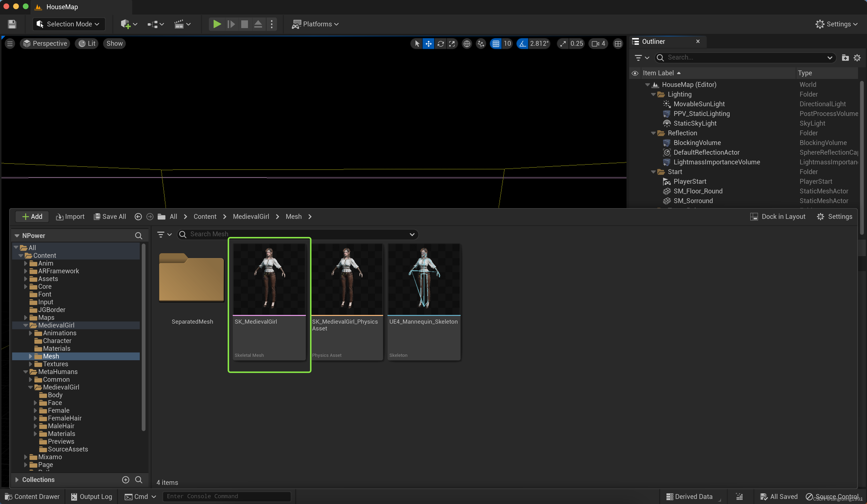The height and width of the screenshot is (504, 867).
Task: Toggle viewport layout maximize icon
Action: click(x=618, y=44)
